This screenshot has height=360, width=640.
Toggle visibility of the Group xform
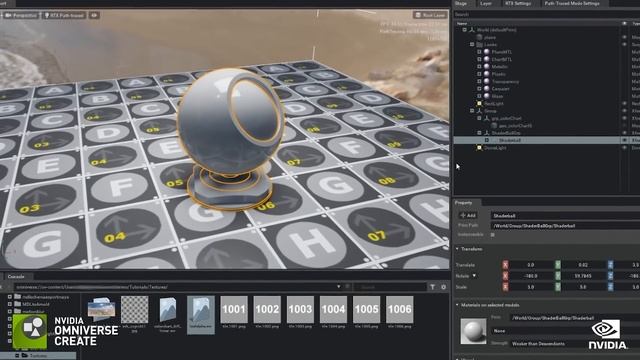624,111
